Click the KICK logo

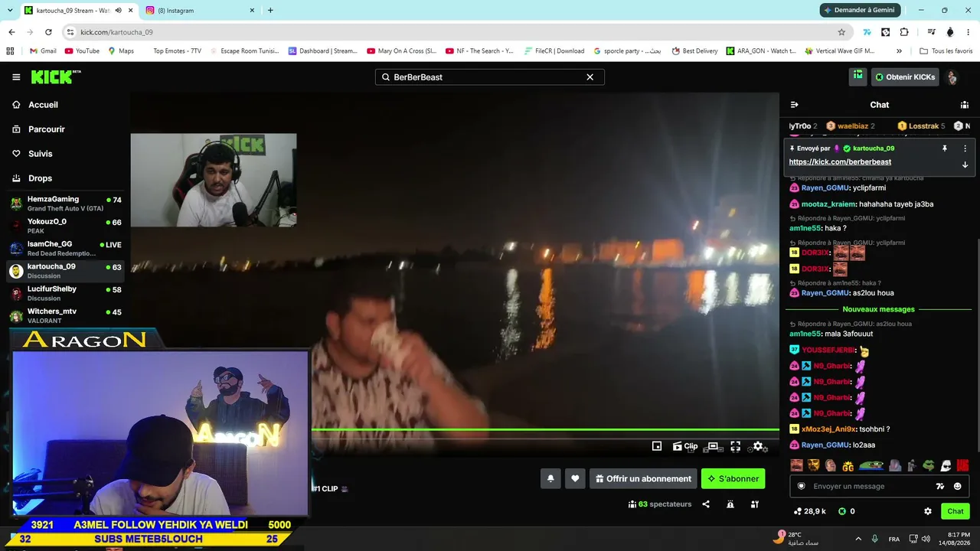[x=56, y=77]
